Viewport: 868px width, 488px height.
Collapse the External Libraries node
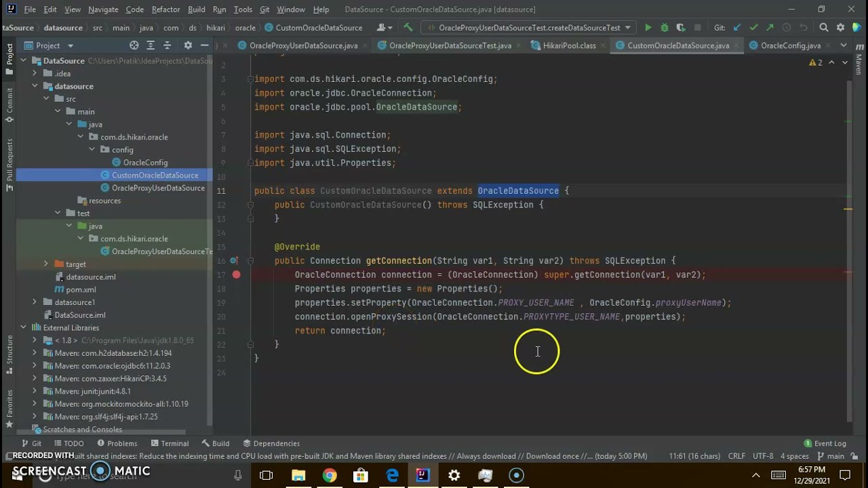click(x=23, y=327)
